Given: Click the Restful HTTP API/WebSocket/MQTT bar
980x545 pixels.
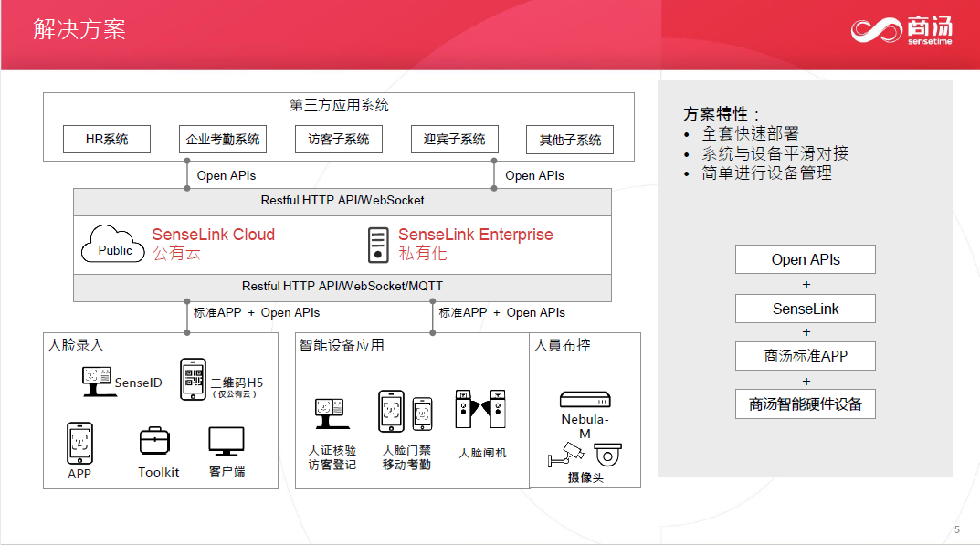Looking at the screenshot, I should 342,287.
